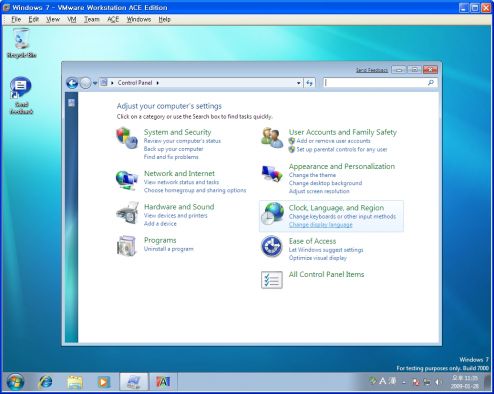Open the All Control Panel Items checklist icon

click(272, 279)
